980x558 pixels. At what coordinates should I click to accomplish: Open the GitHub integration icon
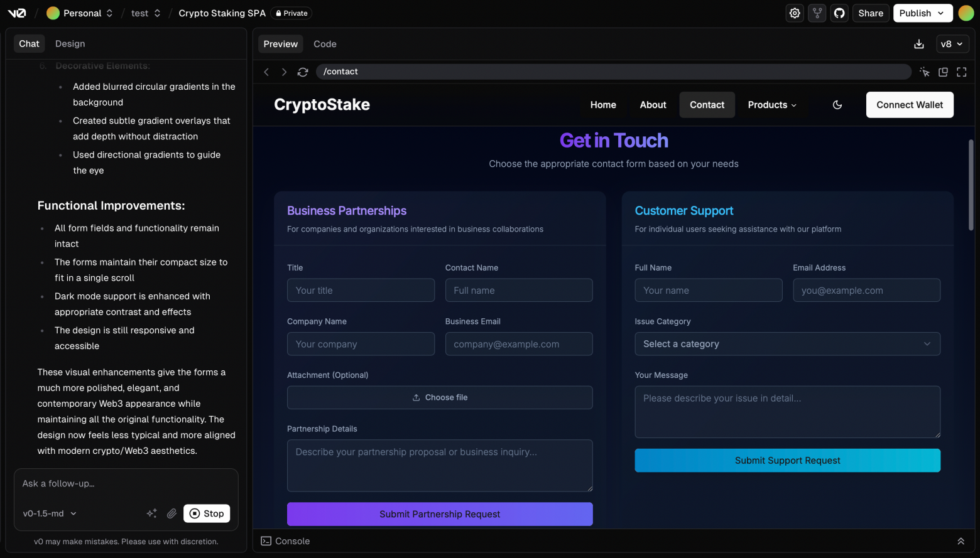(839, 13)
